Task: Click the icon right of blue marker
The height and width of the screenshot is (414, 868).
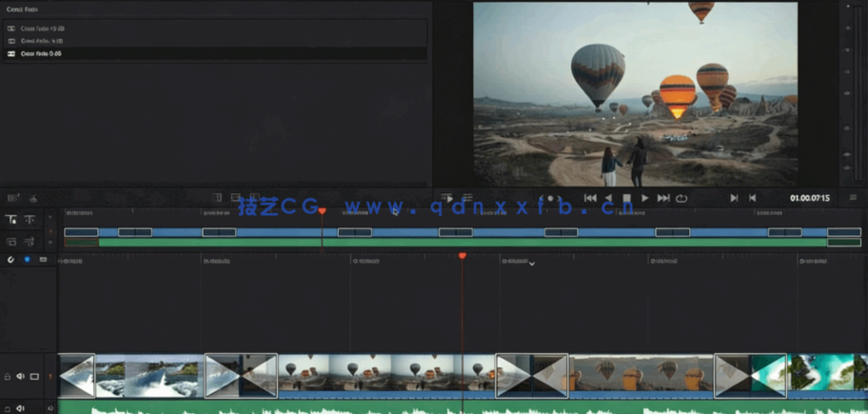Action: click(43, 259)
